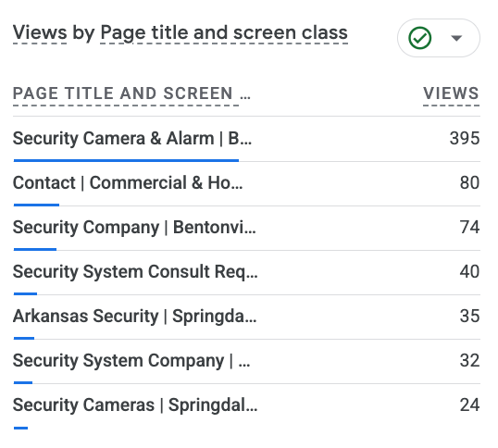Click the 'Views' metric in card title
The image size is (498, 448).
(x=40, y=32)
